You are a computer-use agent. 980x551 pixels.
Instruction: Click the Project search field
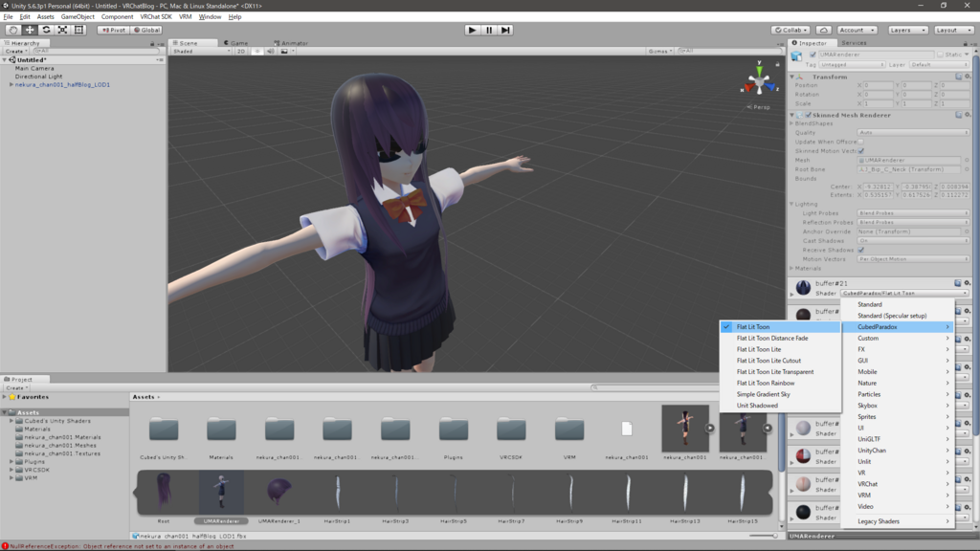click(x=653, y=387)
